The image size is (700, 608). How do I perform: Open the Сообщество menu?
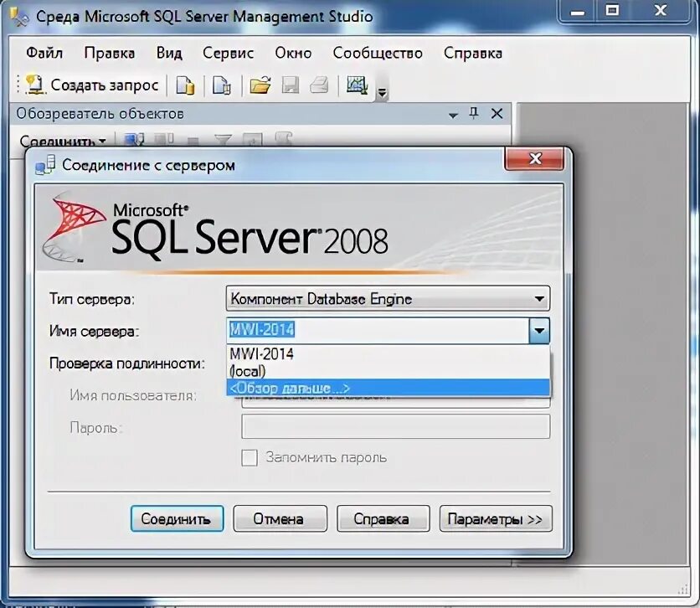coord(378,53)
